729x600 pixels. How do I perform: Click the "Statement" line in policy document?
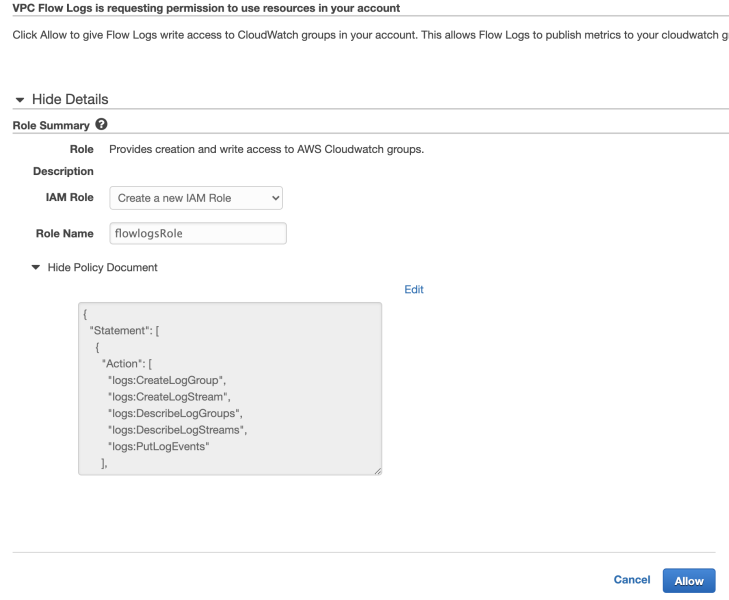pyautogui.click(x=124, y=330)
